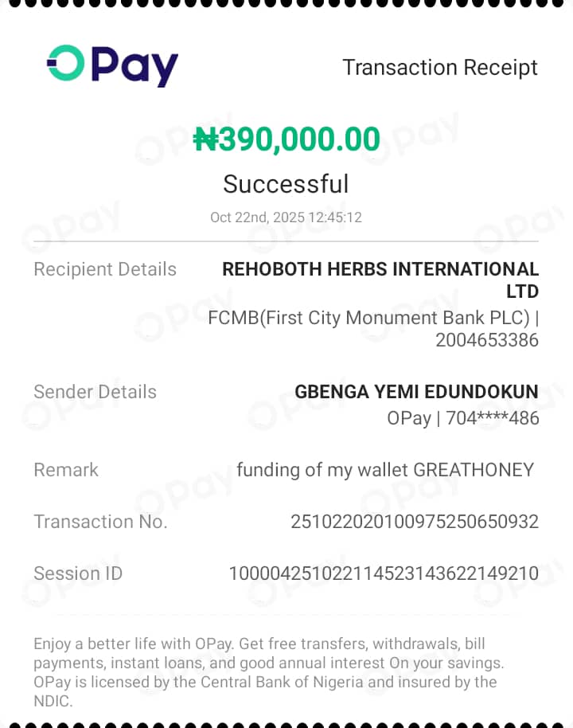
Task: Select sender name GBENGA YEMI EDUNDOKUN
Action: (416, 392)
